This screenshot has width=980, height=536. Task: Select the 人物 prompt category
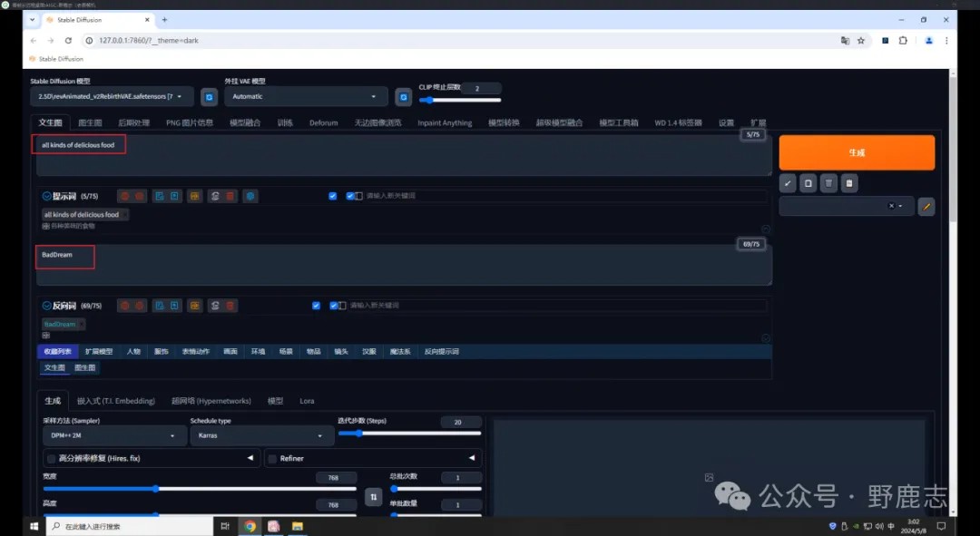click(133, 352)
